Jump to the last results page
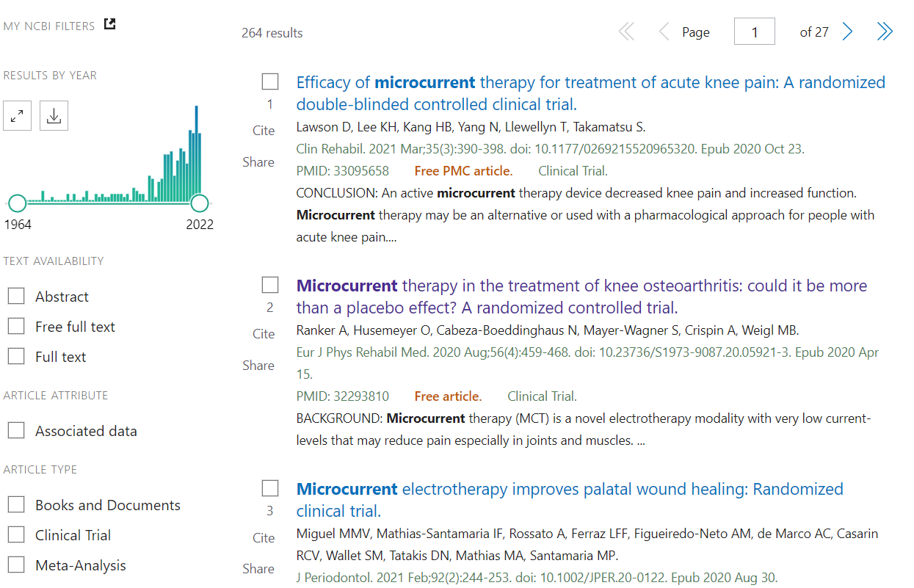Screen dimensions: 914x588 (x=885, y=32)
